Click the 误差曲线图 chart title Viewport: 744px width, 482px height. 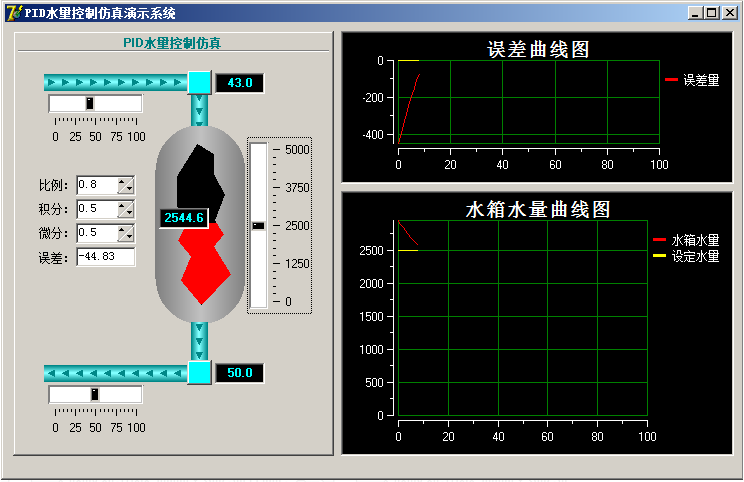coord(538,49)
